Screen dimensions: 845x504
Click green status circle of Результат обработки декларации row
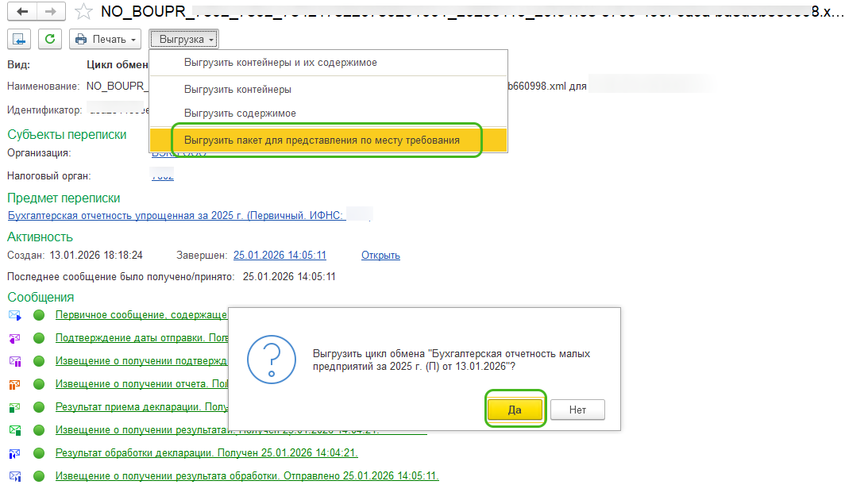coord(39,453)
